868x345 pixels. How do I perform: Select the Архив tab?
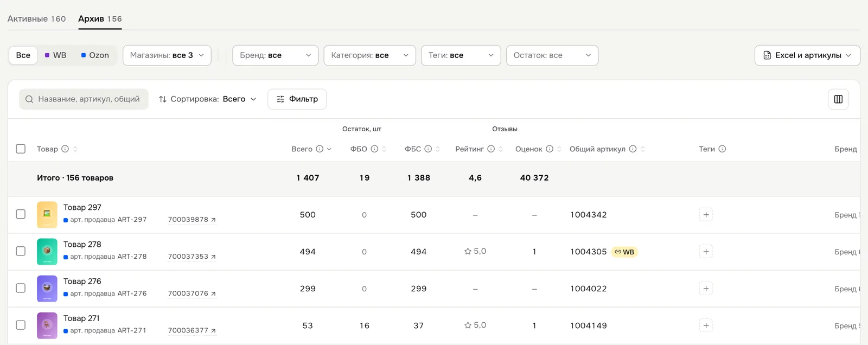[x=100, y=19]
